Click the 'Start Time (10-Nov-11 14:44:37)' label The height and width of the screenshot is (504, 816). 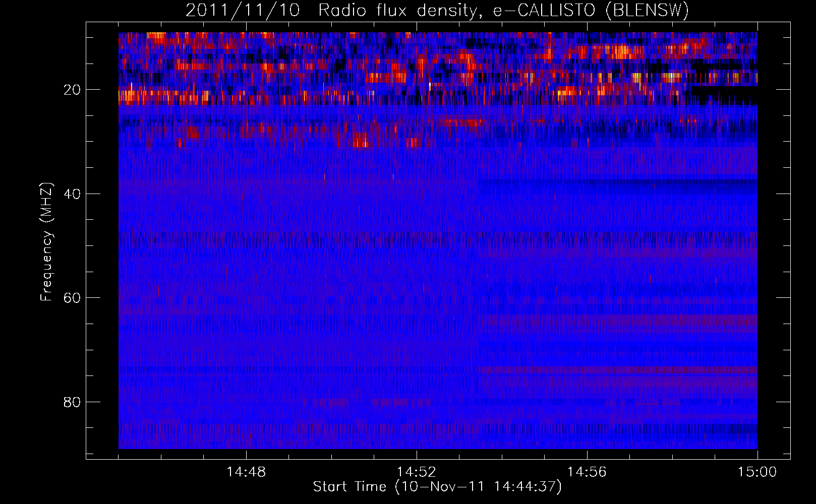click(437, 487)
